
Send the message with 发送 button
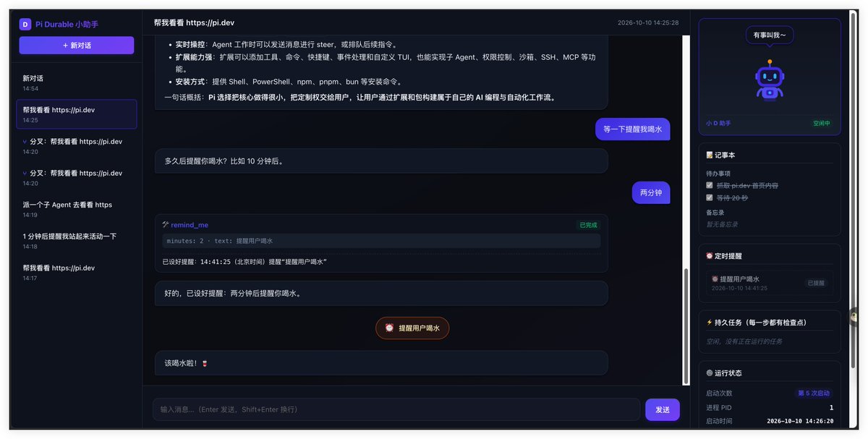point(663,409)
